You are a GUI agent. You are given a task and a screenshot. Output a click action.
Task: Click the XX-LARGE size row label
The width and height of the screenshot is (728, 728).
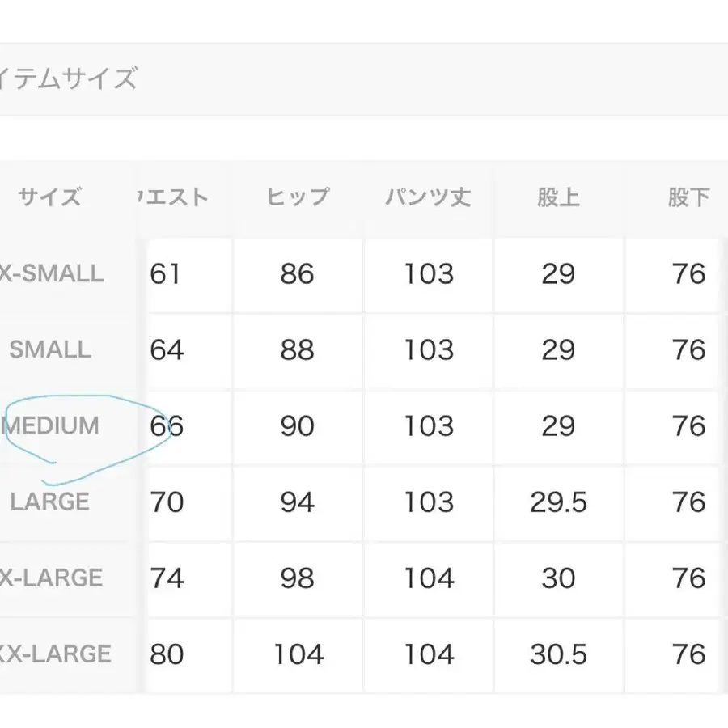pos(55,654)
